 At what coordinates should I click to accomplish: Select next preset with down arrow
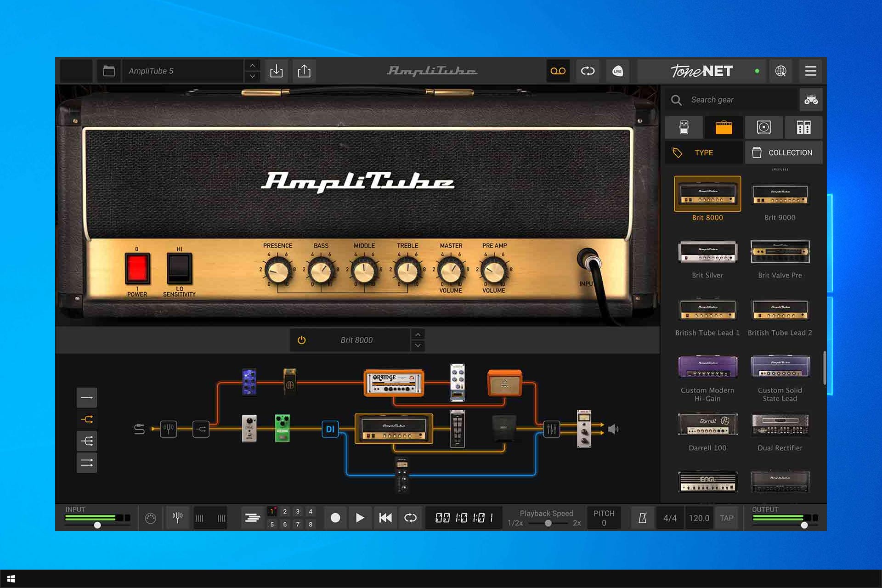pos(252,76)
